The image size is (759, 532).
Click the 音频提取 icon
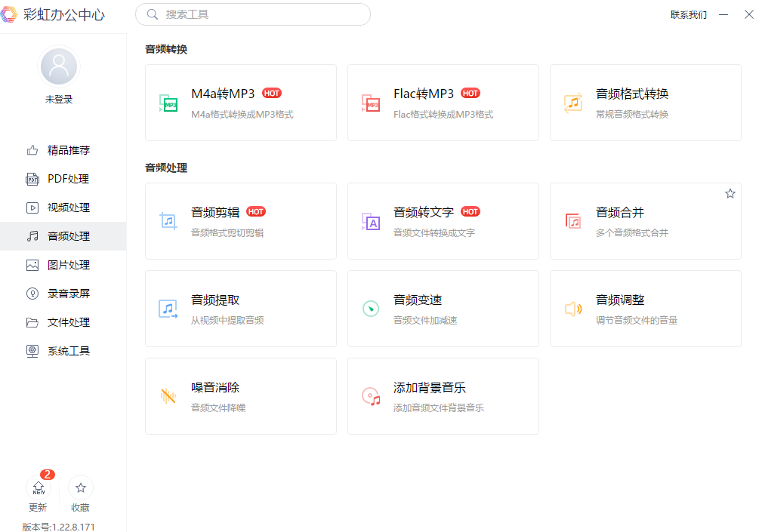click(168, 309)
